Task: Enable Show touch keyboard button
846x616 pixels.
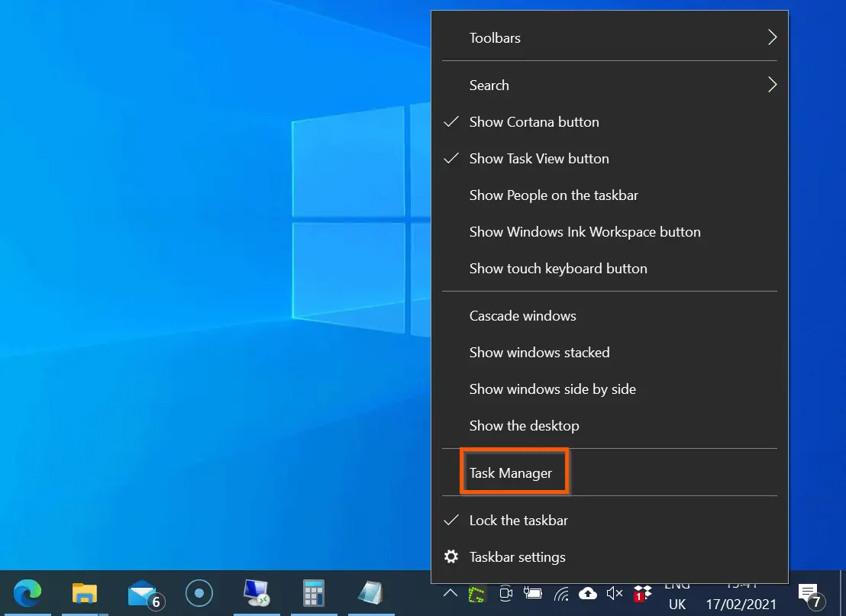Action: point(609,269)
